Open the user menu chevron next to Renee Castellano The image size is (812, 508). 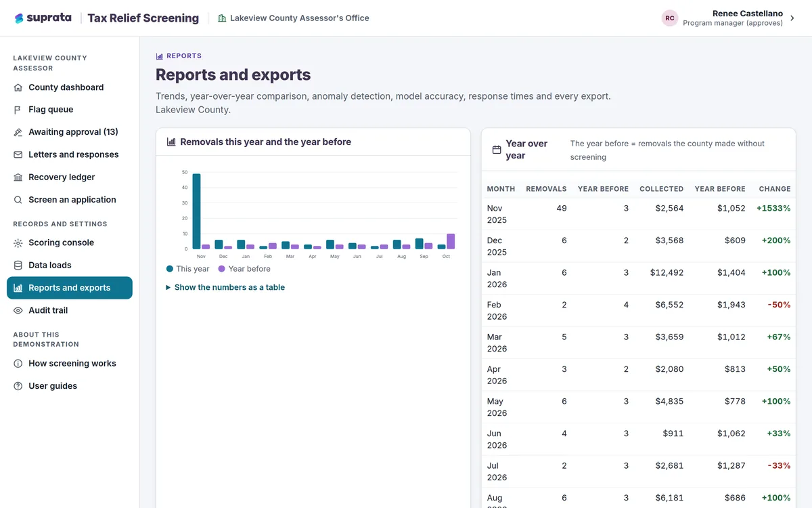tap(793, 18)
